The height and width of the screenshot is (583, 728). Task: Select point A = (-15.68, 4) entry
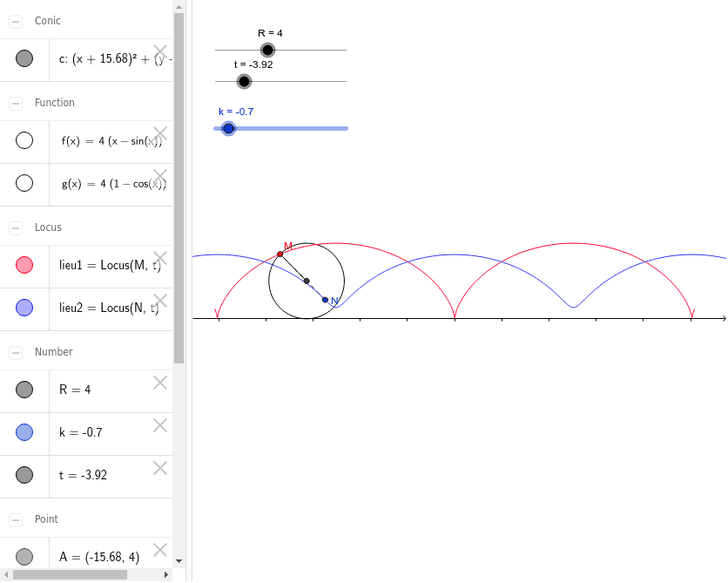tap(99, 557)
